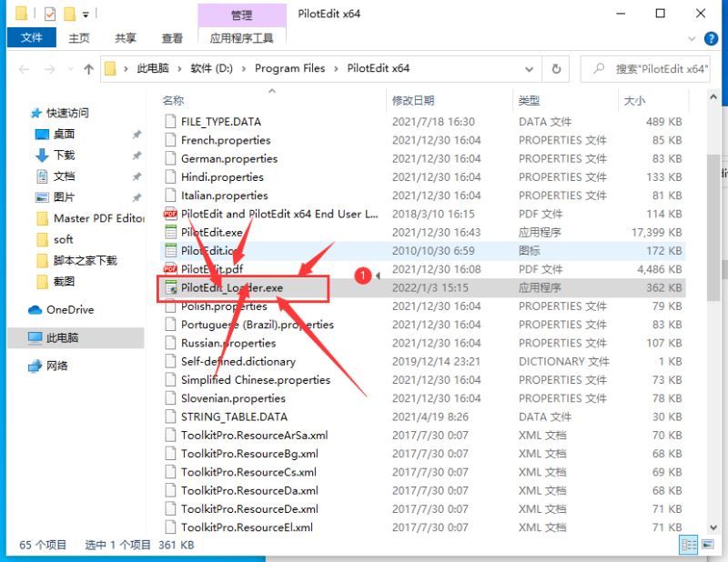Select the 管理 contextual tab
The width and height of the screenshot is (728, 562).
point(241,15)
